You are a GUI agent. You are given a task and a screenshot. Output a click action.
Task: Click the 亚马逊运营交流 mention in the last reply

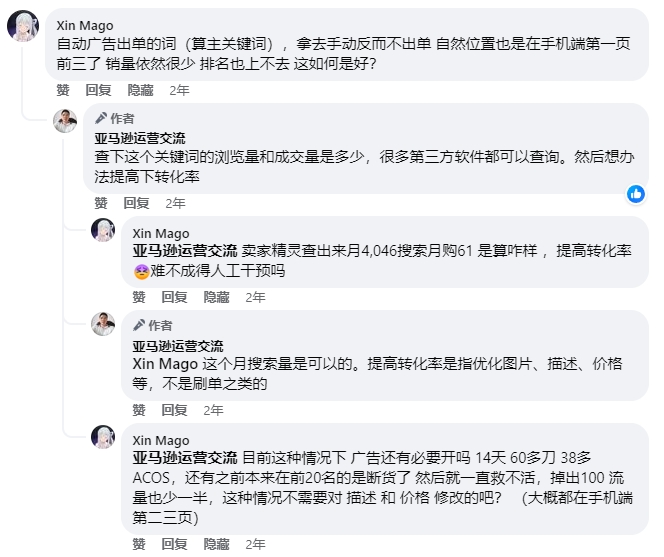coord(184,457)
